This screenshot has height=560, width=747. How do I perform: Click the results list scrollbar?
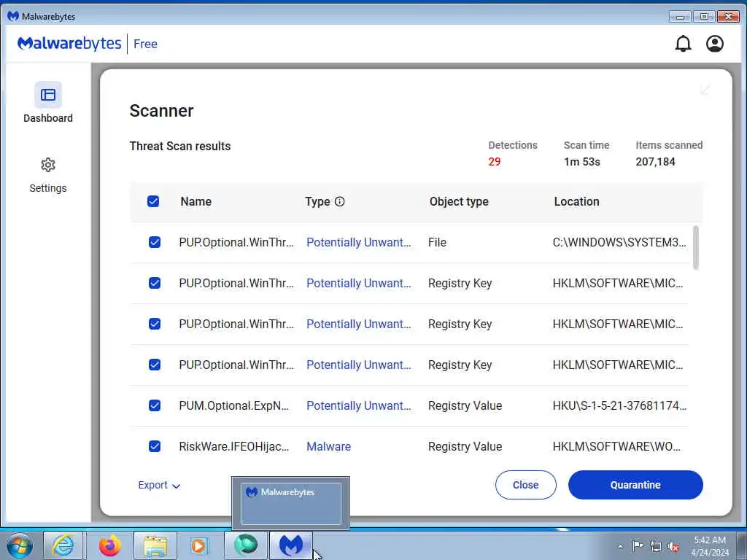pyautogui.click(x=695, y=248)
